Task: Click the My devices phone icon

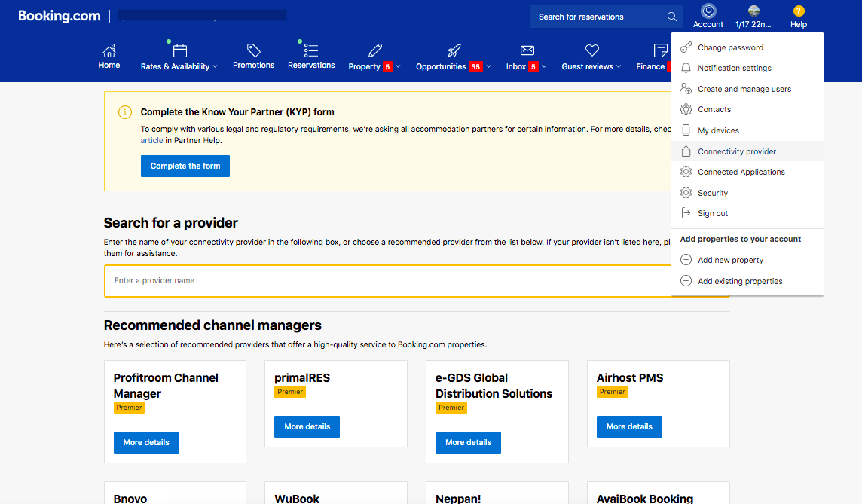Action: pyautogui.click(x=686, y=130)
